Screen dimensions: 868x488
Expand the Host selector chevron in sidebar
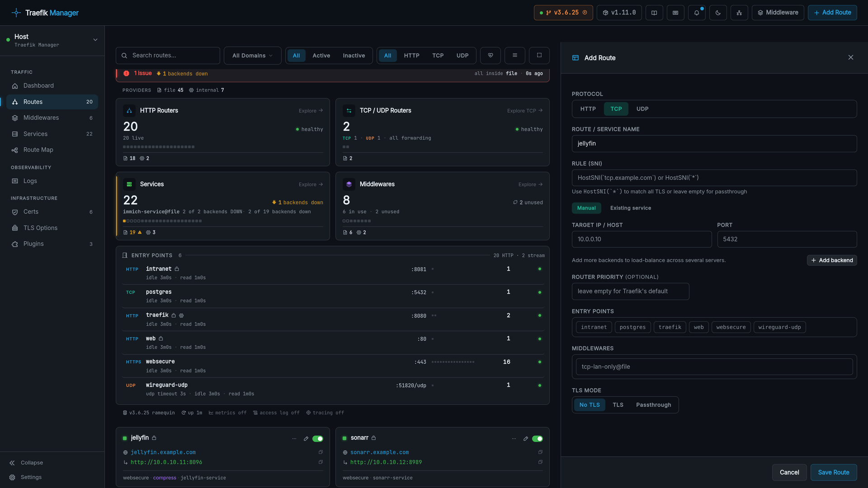(95, 40)
